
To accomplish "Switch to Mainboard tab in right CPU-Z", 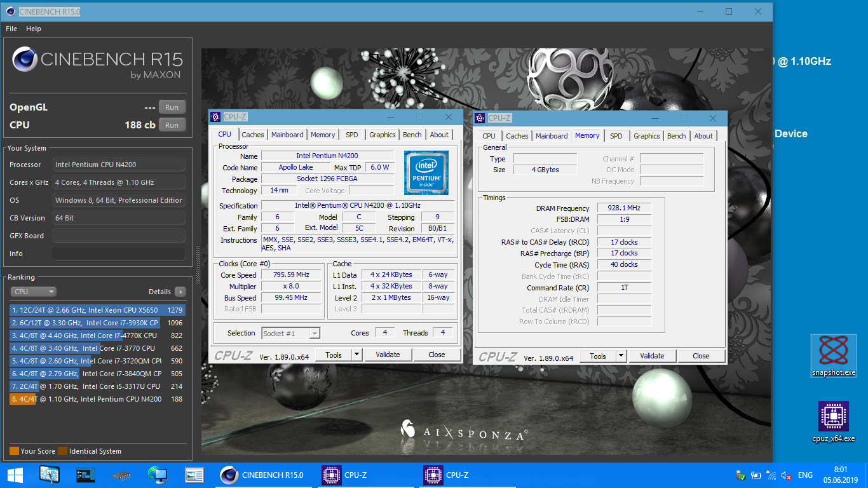I will pos(552,136).
